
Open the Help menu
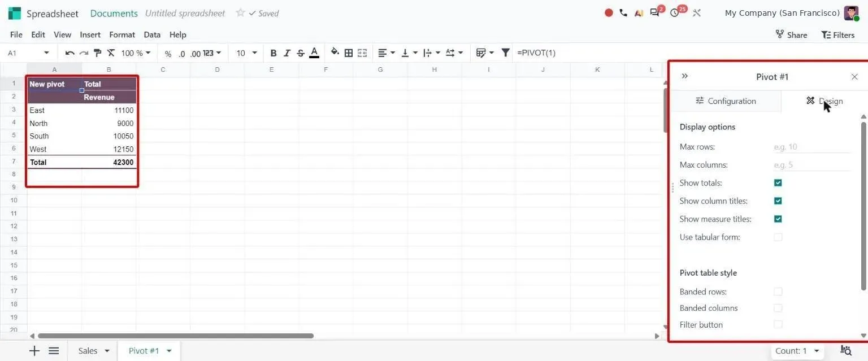click(178, 34)
